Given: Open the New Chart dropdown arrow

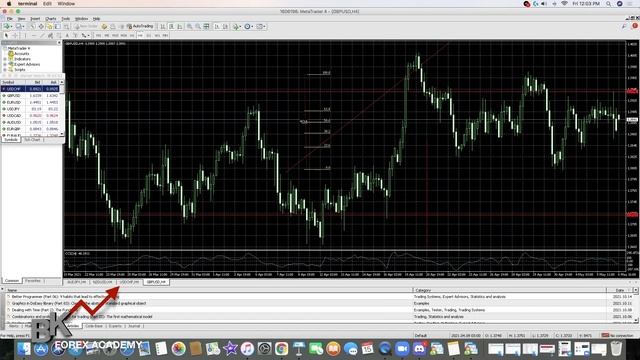Looking at the screenshot, I should coord(12,26).
